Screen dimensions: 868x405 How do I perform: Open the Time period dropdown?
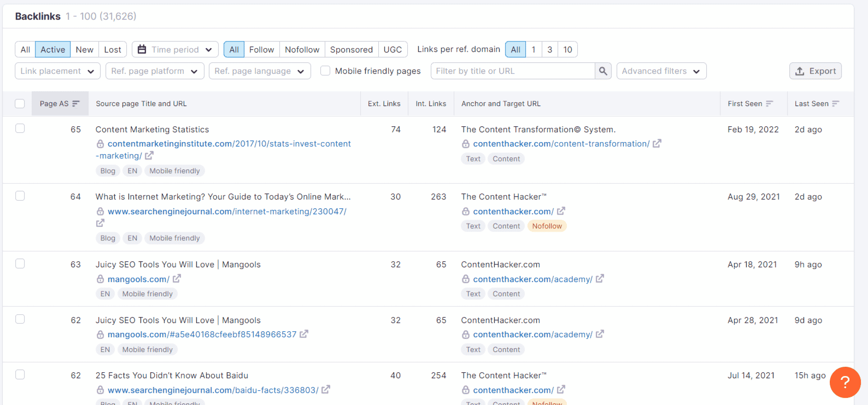(x=175, y=50)
